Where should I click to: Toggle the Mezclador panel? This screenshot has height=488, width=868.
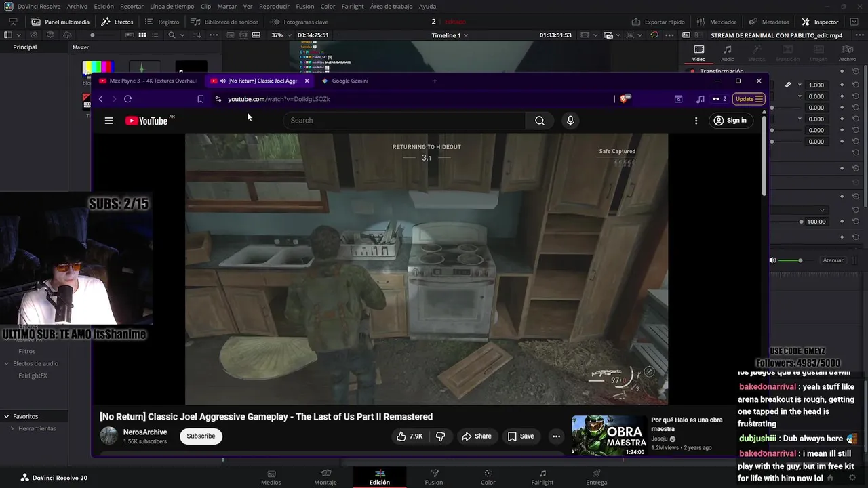pyautogui.click(x=717, y=22)
